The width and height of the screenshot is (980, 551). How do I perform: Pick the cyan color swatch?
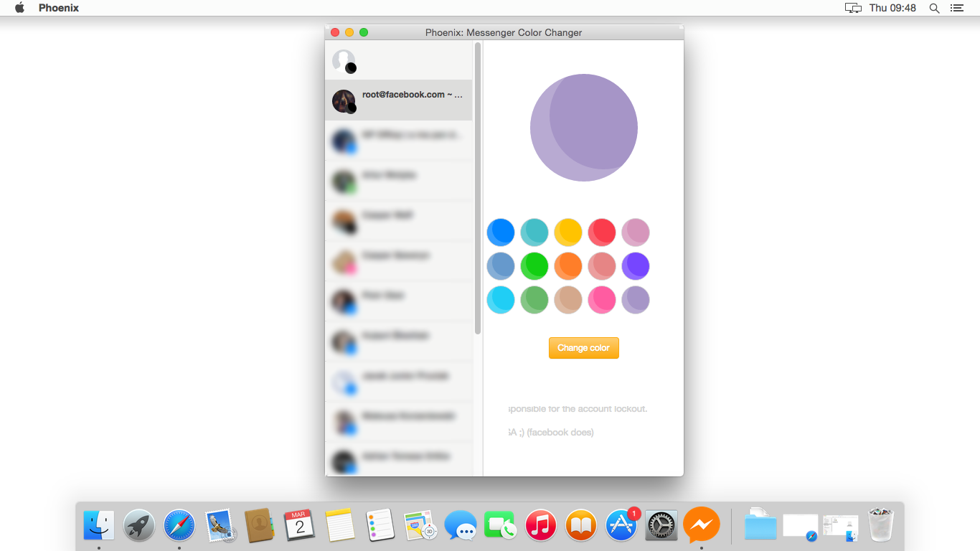(501, 300)
